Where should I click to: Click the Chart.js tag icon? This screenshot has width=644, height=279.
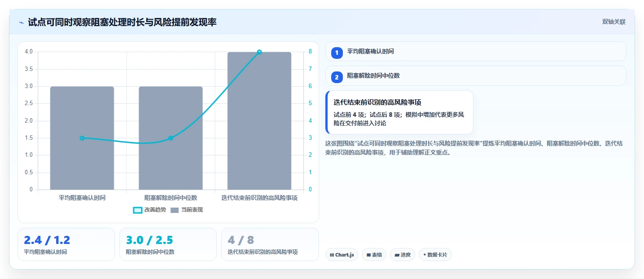332,255
